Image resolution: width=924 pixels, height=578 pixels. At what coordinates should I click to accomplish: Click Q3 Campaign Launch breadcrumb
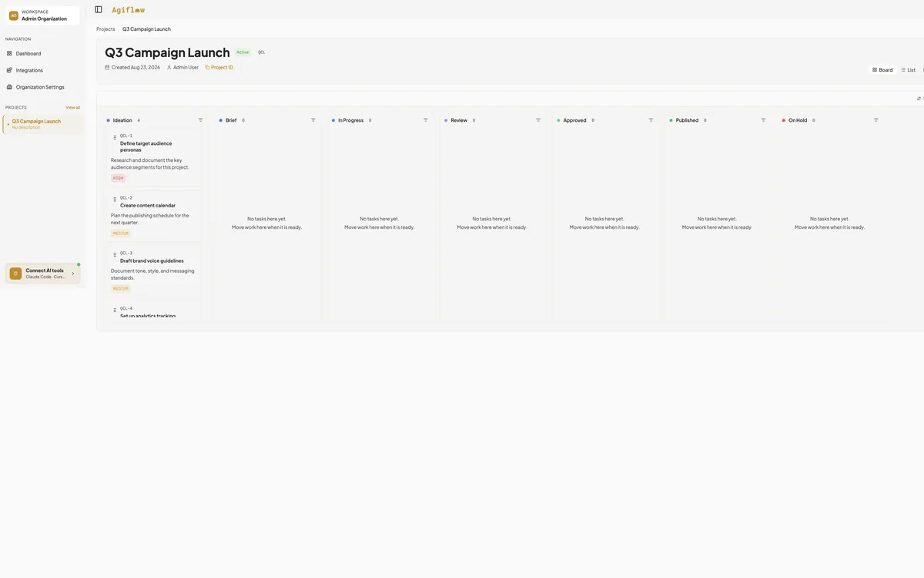[x=146, y=29]
